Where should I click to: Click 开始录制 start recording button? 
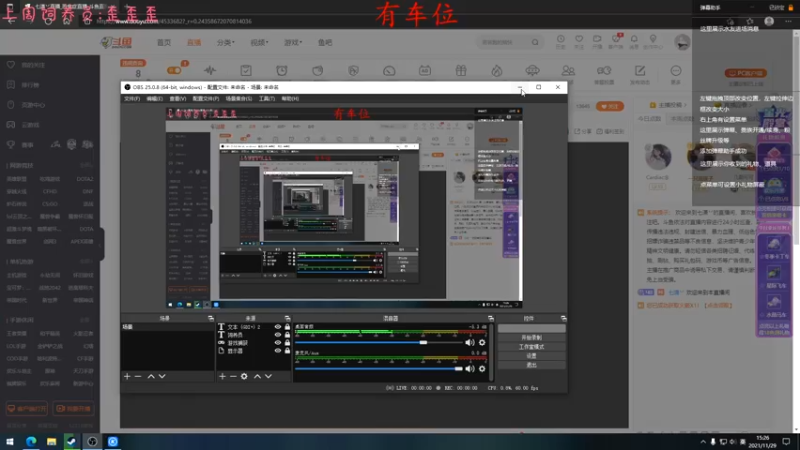pos(532,338)
